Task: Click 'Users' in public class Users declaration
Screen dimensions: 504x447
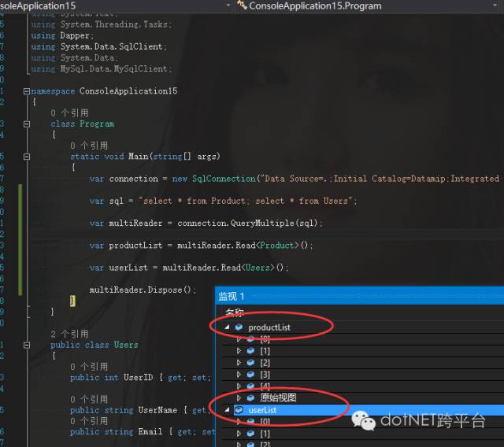Action: point(126,345)
